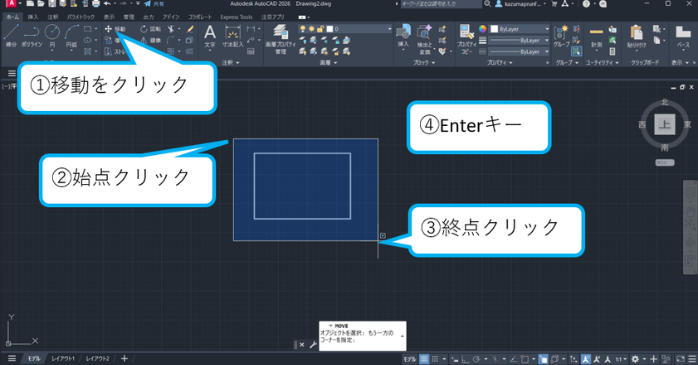The image size is (698, 365).
Task: Toggle clean screen mode in status bar
Action: (x=681, y=359)
